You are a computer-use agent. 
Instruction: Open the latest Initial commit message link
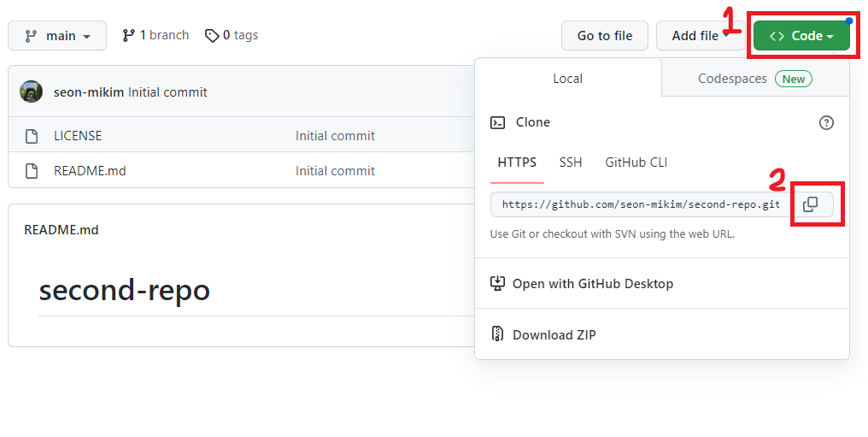point(167,92)
